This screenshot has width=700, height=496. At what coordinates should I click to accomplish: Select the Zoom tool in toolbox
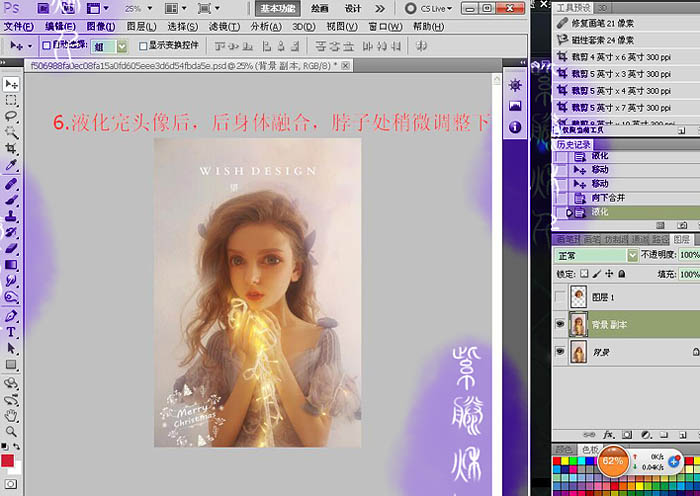coord(11,431)
